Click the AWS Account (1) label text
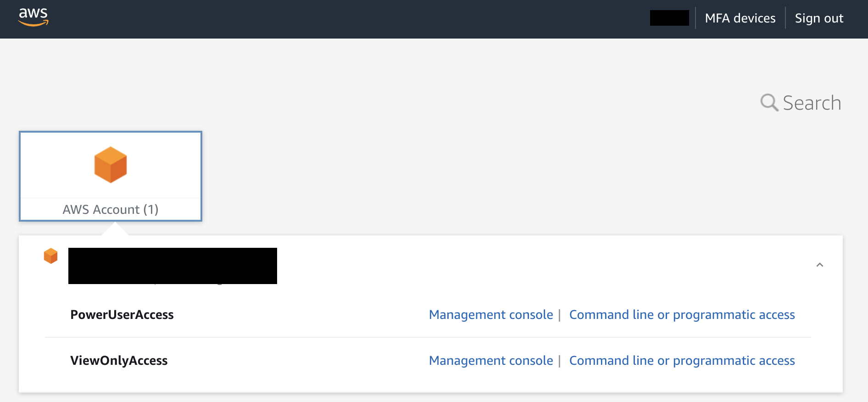 111,210
